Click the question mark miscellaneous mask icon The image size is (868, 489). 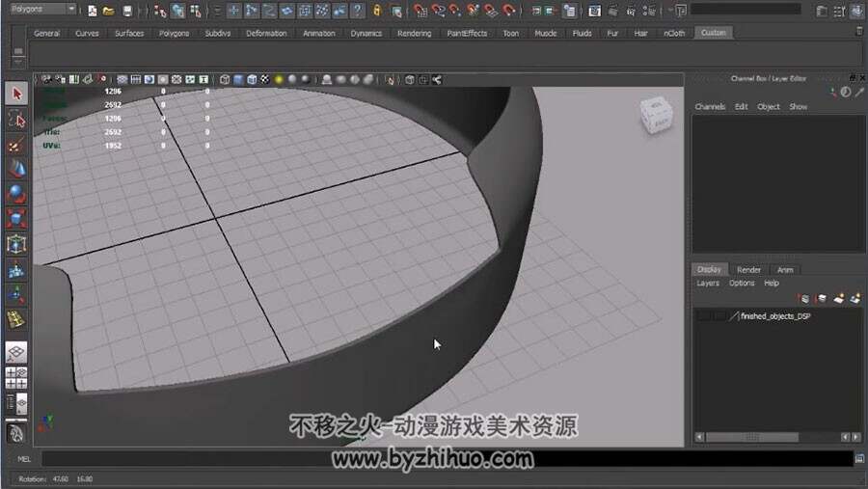tap(358, 11)
